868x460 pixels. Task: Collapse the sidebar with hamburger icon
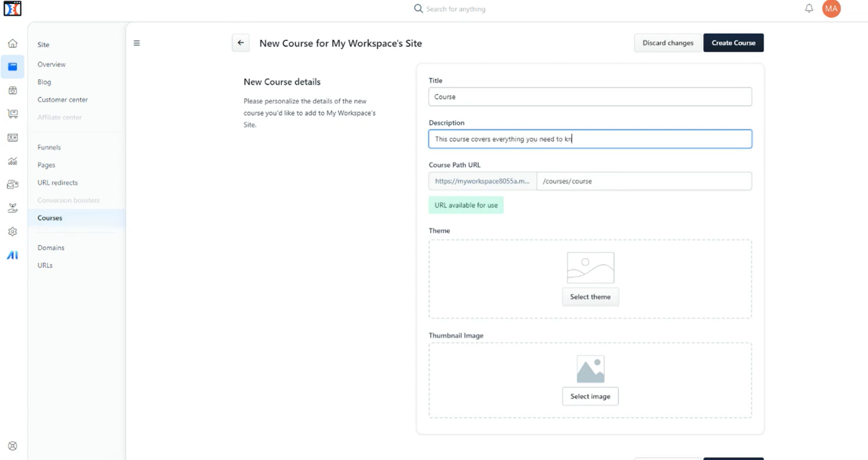[137, 43]
